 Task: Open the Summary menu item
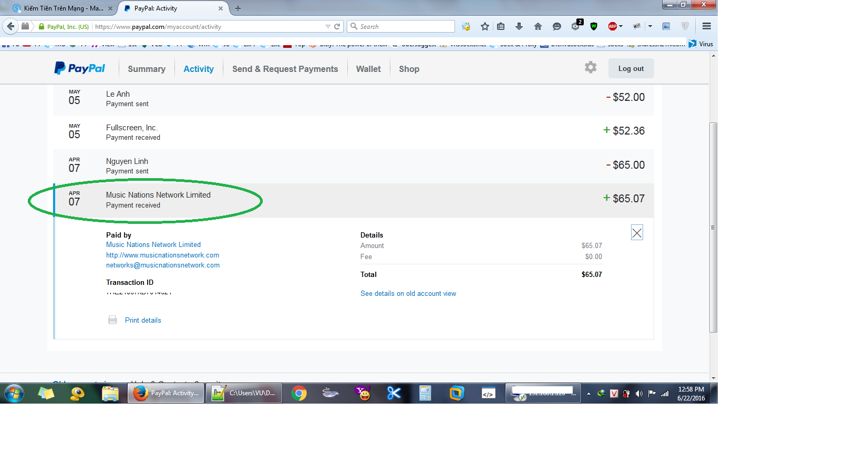147,69
